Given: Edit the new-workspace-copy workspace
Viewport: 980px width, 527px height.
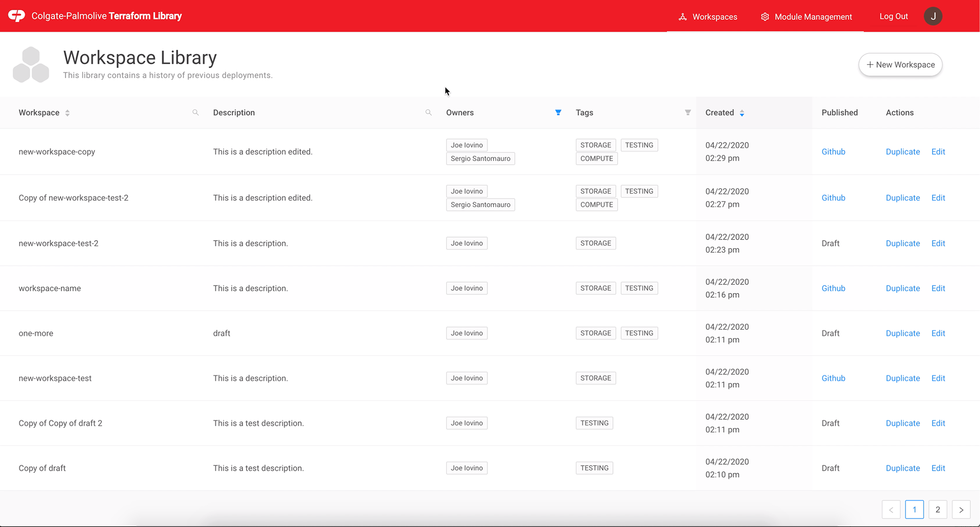Looking at the screenshot, I should (x=938, y=152).
